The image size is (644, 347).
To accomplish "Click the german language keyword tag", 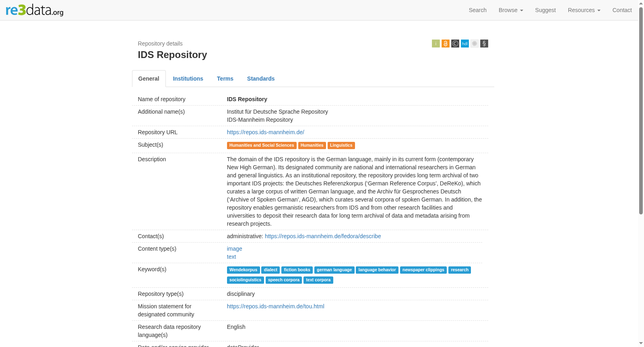I will click(334, 270).
